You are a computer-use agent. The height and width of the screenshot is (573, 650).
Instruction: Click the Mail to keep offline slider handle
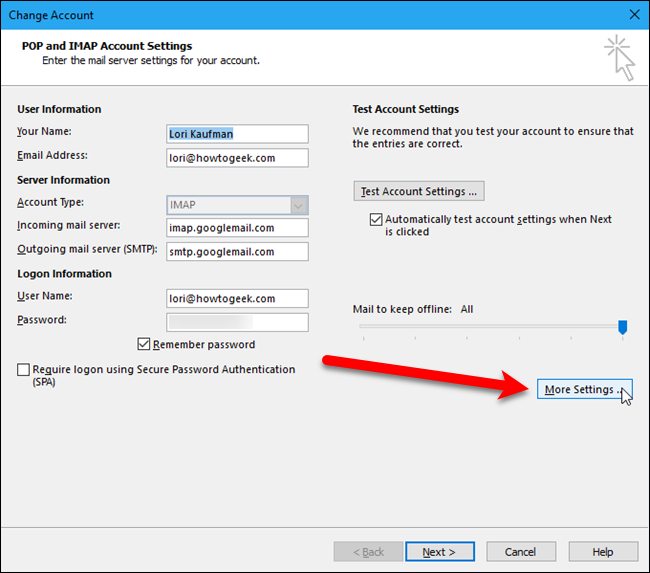coord(622,327)
